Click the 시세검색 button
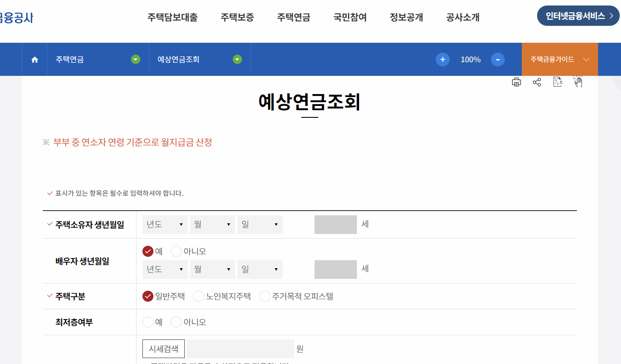621x364 pixels. pos(163,348)
